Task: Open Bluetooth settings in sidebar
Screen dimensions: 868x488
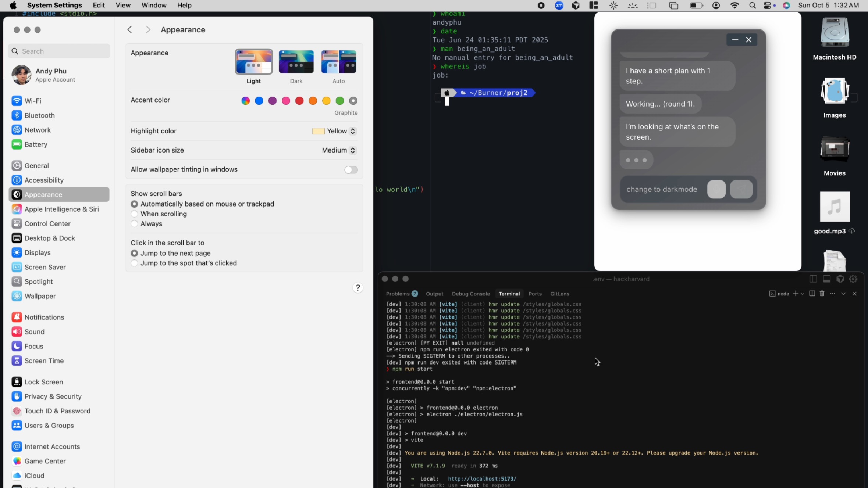Action: (39, 115)
